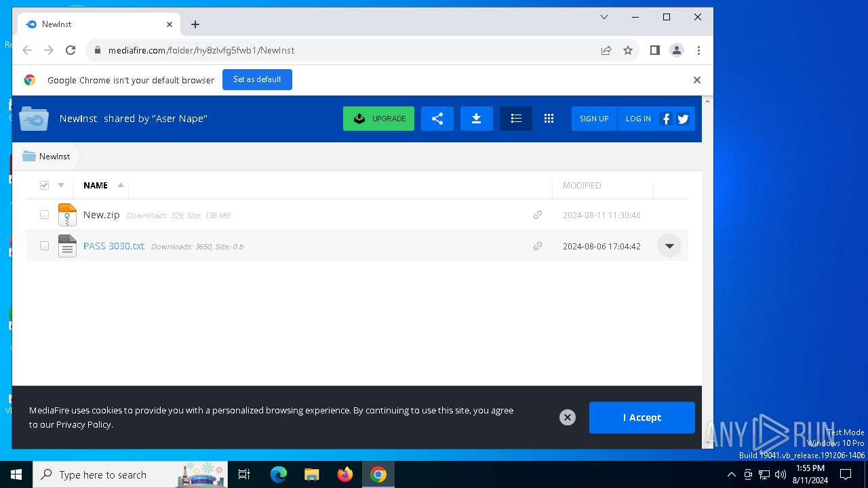This screenshot has width=868, height=488.
Task: Click the network icon in system tray
Action: pyautogui.click(x=764, y=474)
